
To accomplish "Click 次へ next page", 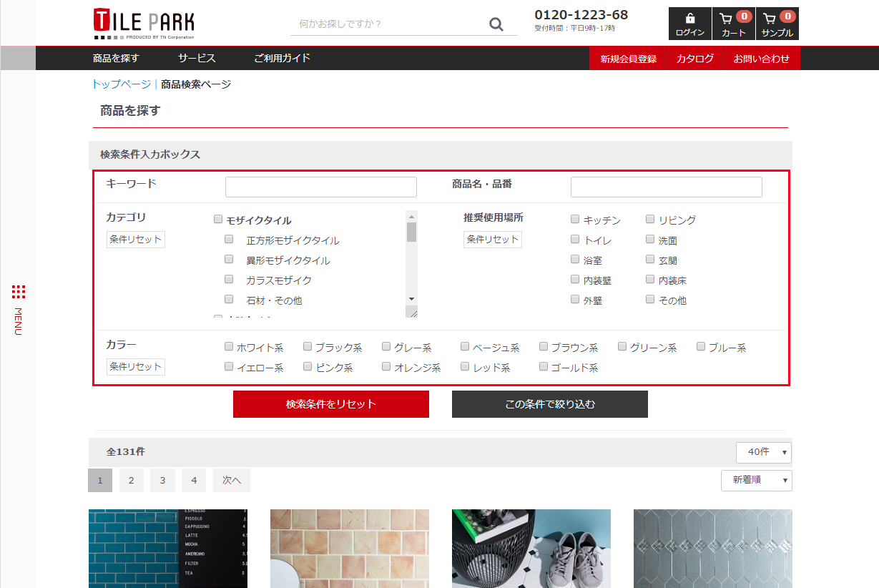I will pos(232,481).
